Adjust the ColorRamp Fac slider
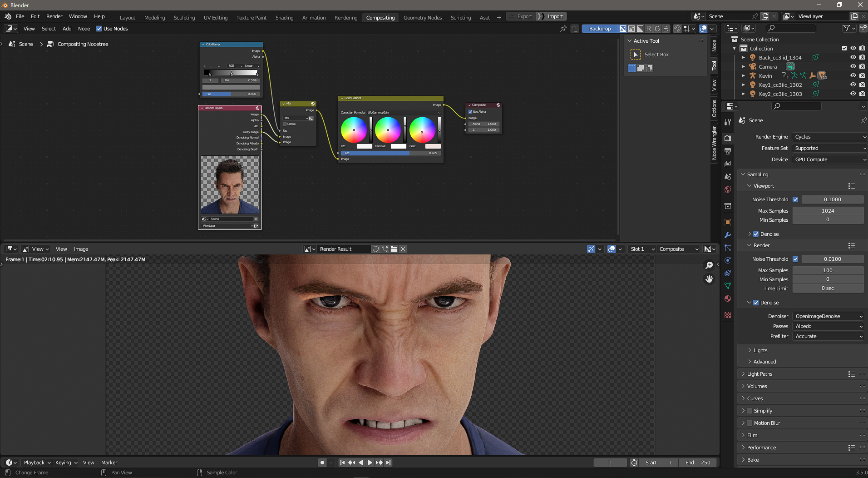The width and height of the screenshot is (868, 478). [x=231, y=94]
